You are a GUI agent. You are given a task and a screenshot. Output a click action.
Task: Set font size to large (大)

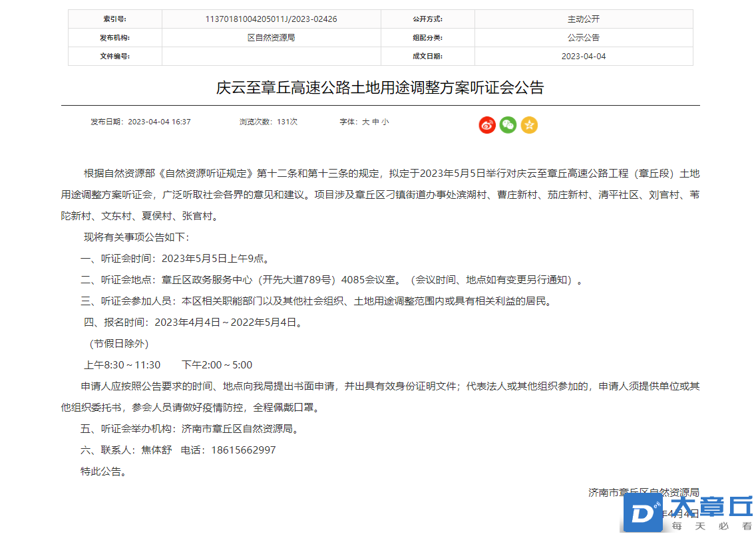(365, 122)
